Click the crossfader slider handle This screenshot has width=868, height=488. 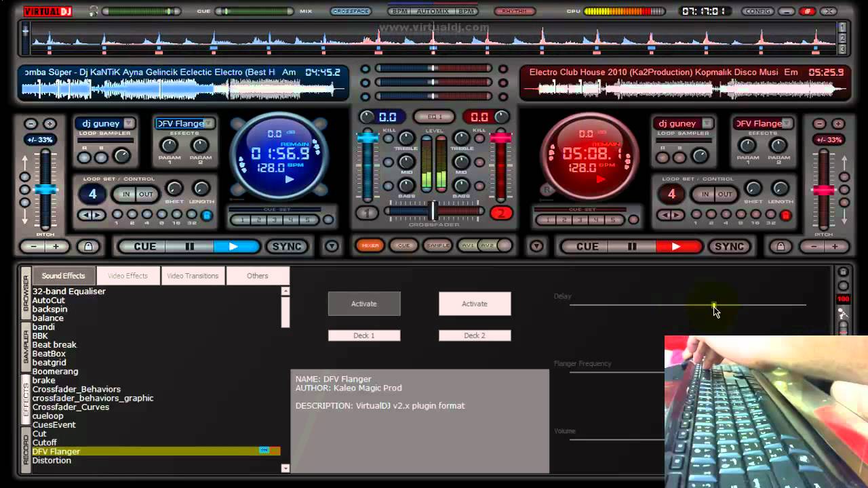pyautogui.click(x=433, y=211)
